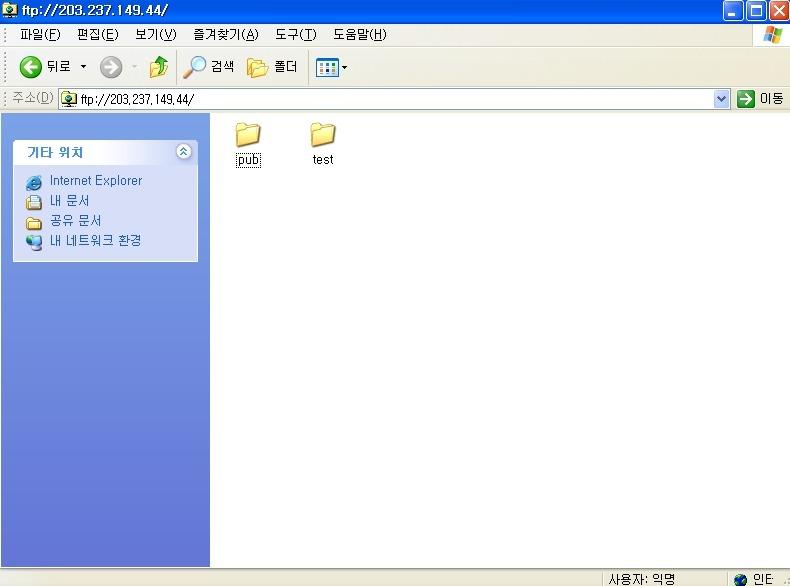Click the 사용자: 익명 status bar text
This screenshot has height=586, width=790.
click(641, 579)
